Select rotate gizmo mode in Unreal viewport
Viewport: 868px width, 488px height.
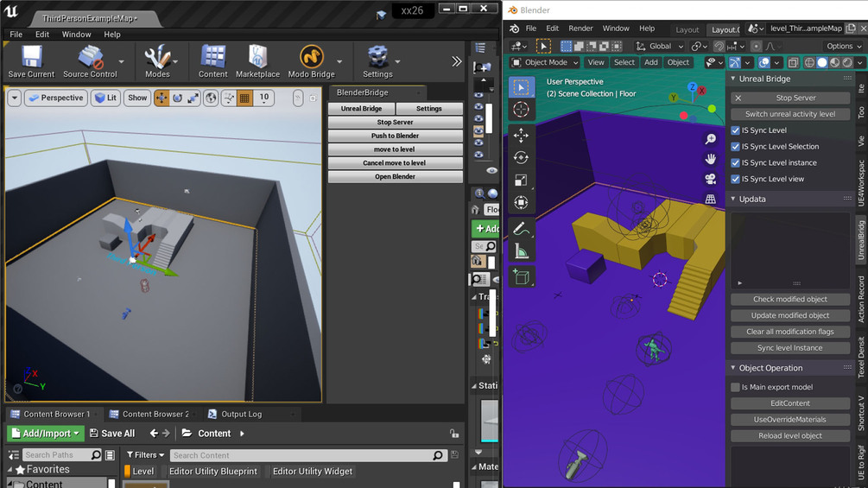tap(177, 98)
